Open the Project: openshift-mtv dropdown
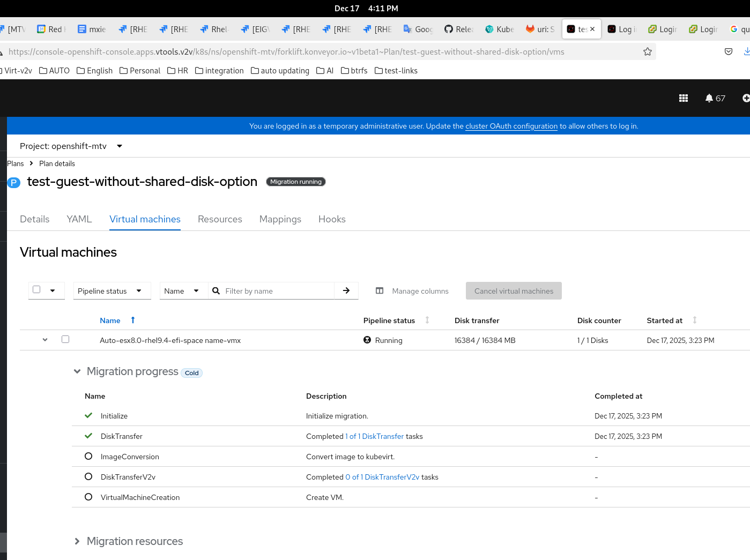750x560 pixels. coord(71,146)
